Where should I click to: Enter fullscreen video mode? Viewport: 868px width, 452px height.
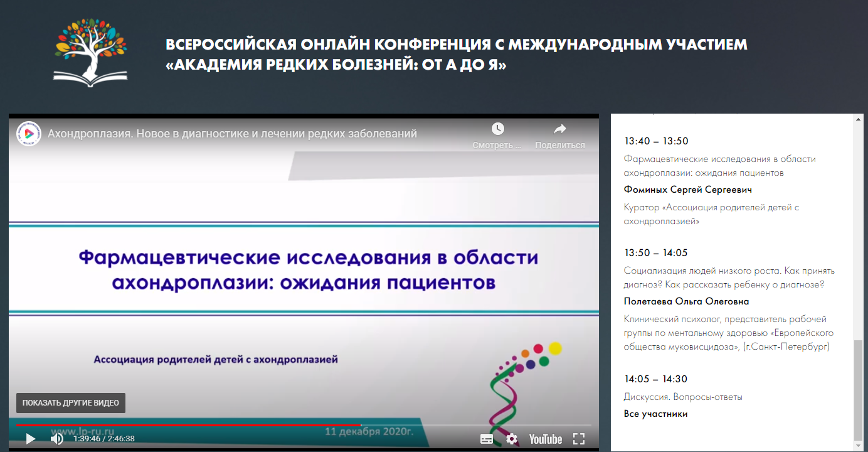point(579,439)
